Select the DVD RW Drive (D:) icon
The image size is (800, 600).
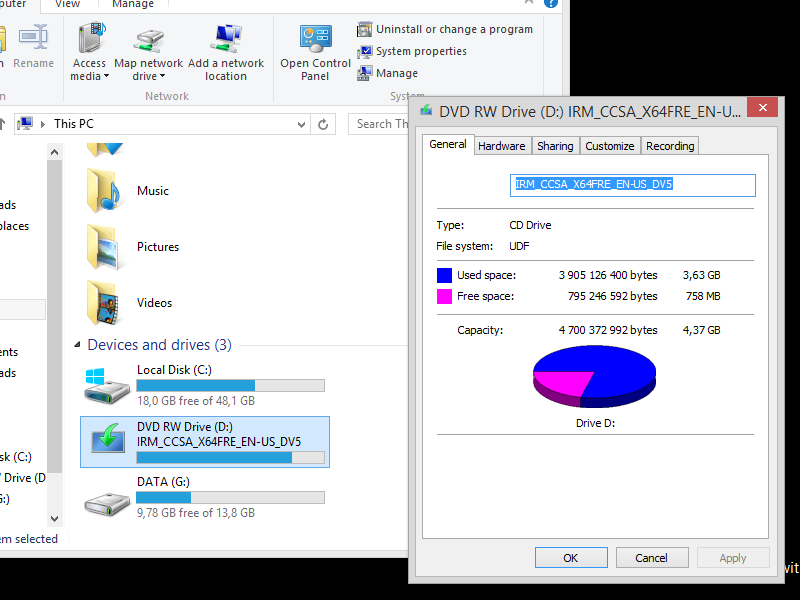point(108,438)
